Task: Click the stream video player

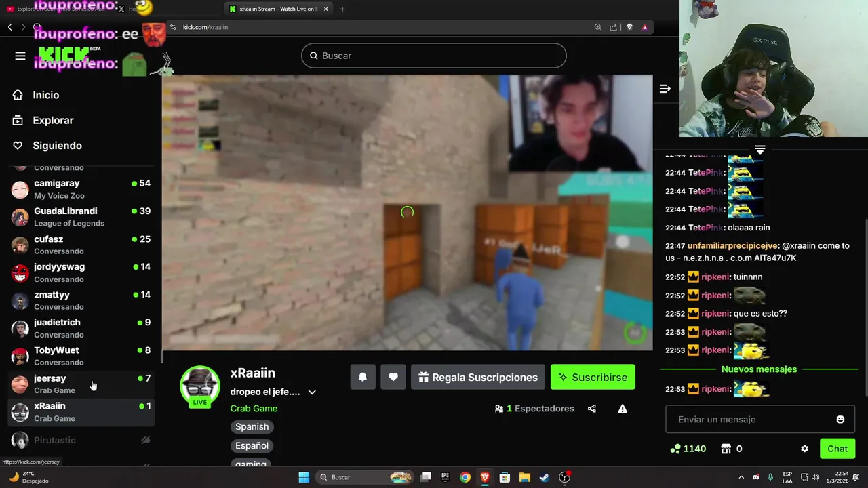Action: [x=407, y=212]
